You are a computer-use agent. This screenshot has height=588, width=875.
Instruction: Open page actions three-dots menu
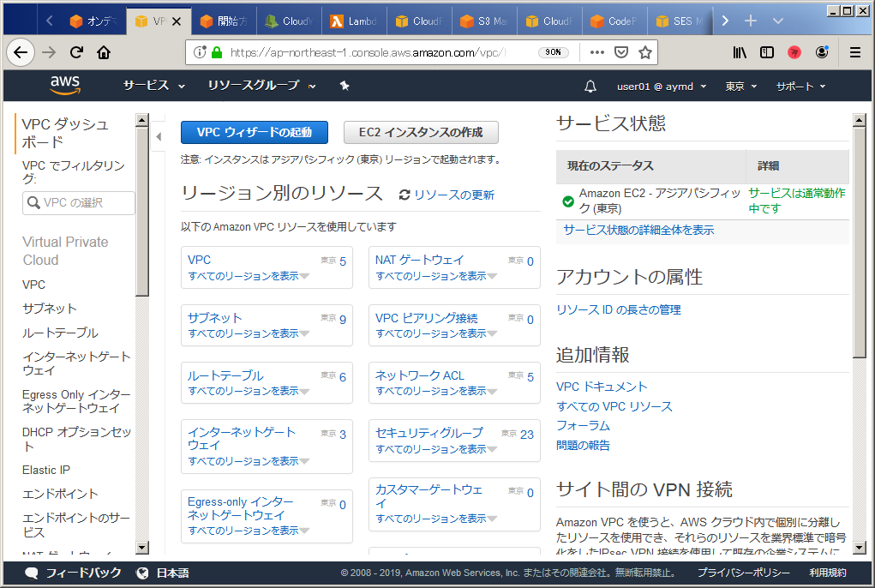click(597, 52)
